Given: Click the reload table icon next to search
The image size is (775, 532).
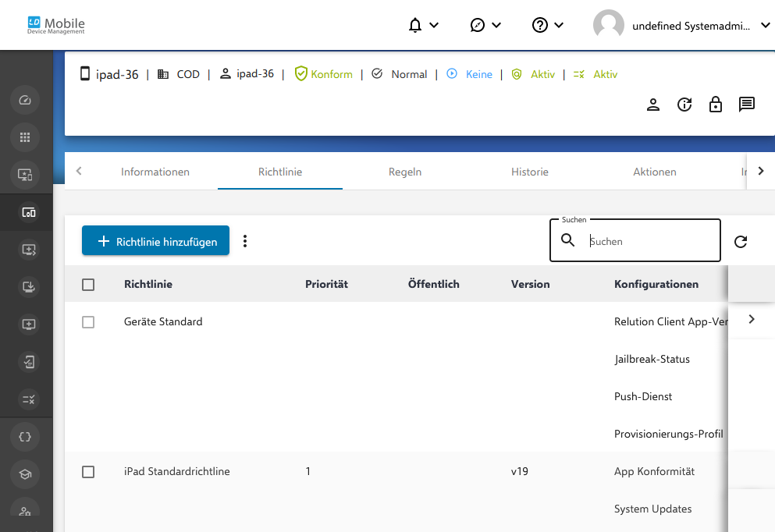Looking at the screenshot, I should click(741, 242).
